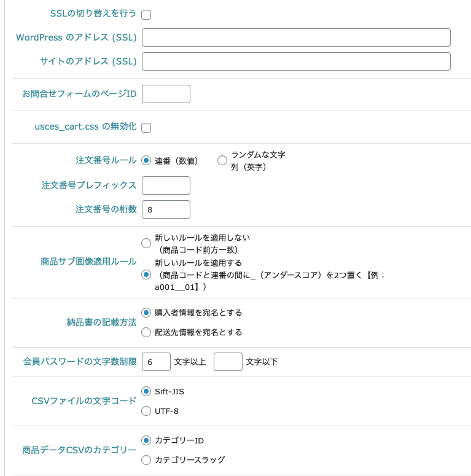Select 新しいルールを適用しない radio button
This screenshot has width=471, height=476.
point(146,243)
